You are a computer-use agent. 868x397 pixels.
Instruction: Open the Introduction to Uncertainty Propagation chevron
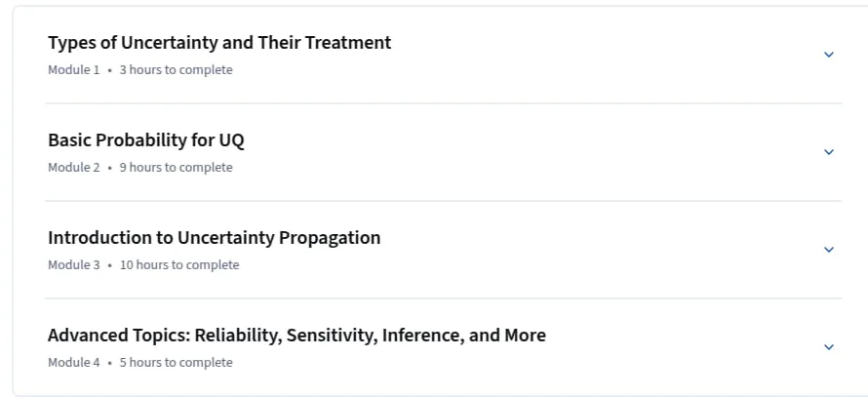pos(829,250)
